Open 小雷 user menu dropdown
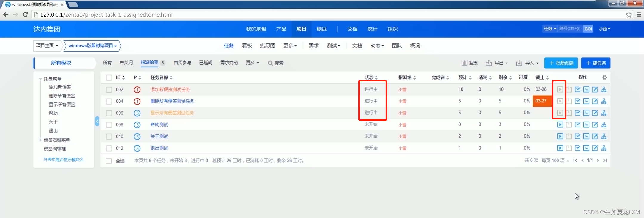 [605, 29]
